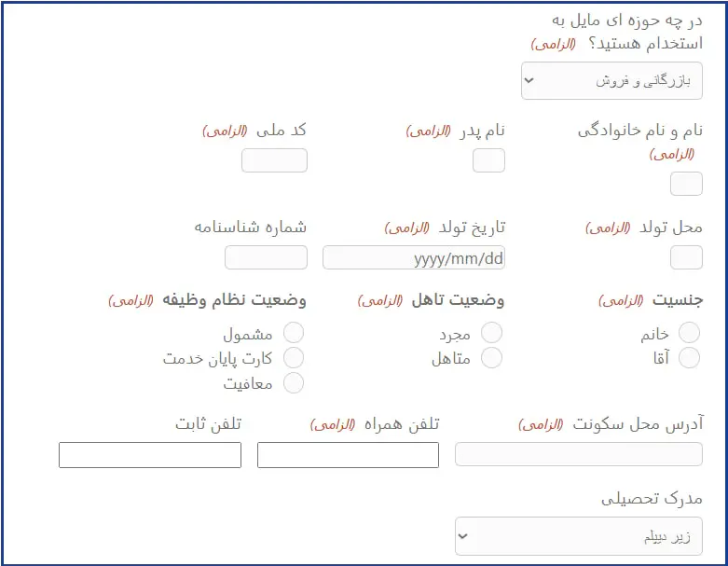The height and width of the screenshot is (566, 728).
Task: Open the employment field dropdown (بازرگانی و فروش)
Action: [611, 81]
